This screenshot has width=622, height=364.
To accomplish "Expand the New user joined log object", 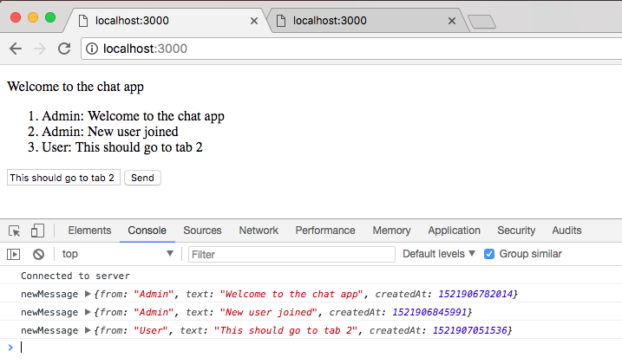I will [x=88, y=312].
